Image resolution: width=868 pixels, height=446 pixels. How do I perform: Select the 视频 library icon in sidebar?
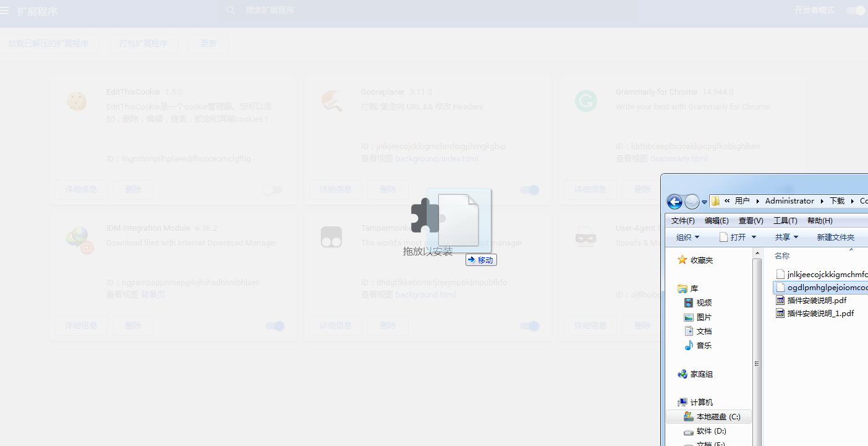point(689,302)
